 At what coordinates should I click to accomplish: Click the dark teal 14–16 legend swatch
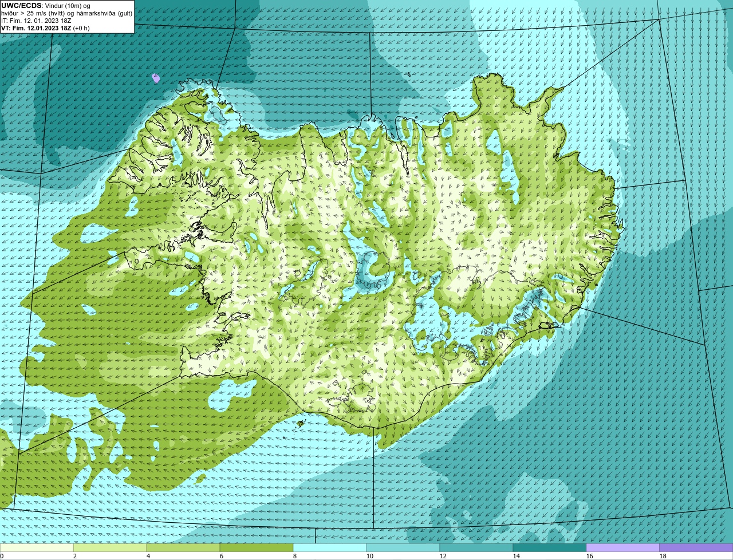click(550, 547)
